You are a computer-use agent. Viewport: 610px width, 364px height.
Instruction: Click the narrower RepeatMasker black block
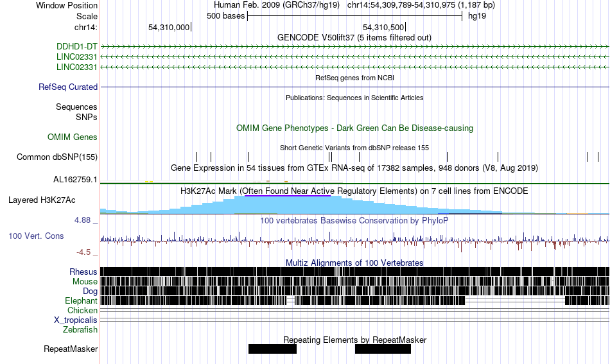(x=272, y=349)
